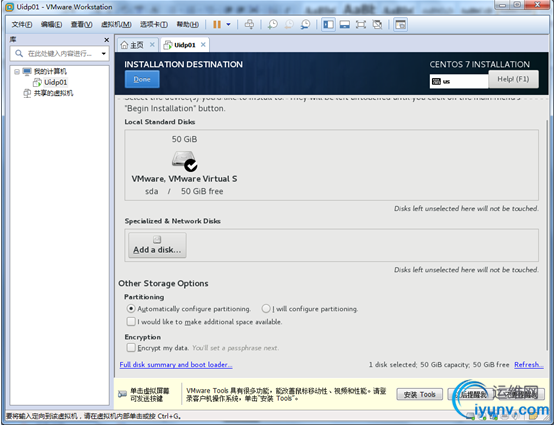Open the 编辑(E) menu

pos(51,24)
